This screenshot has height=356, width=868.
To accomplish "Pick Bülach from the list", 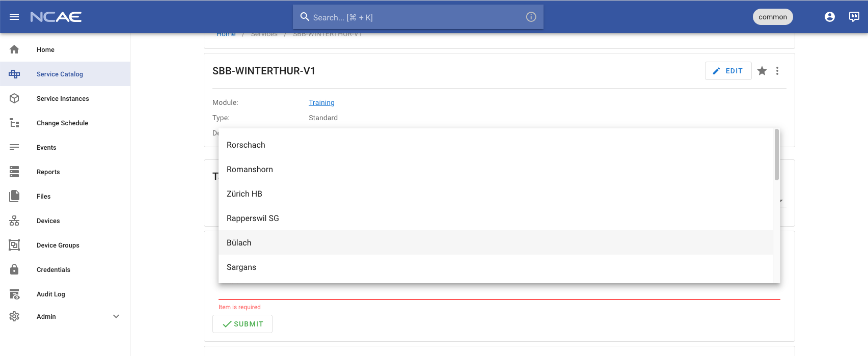I will 496,242.
